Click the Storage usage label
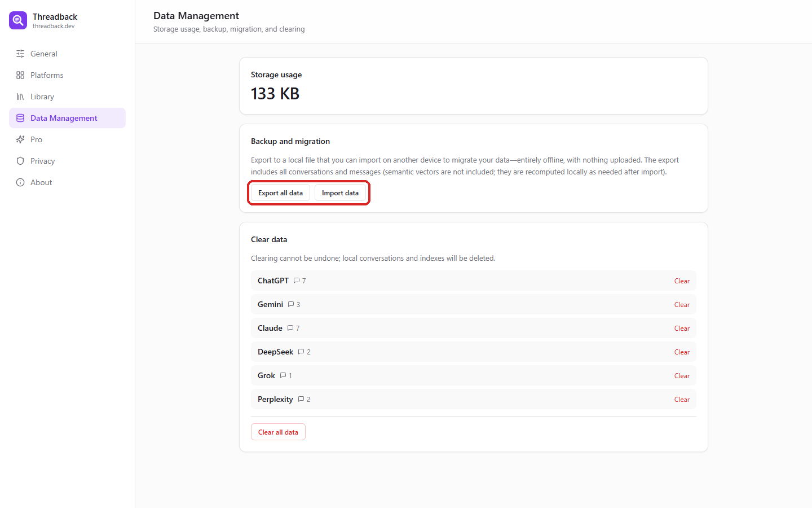 [276, 75]
